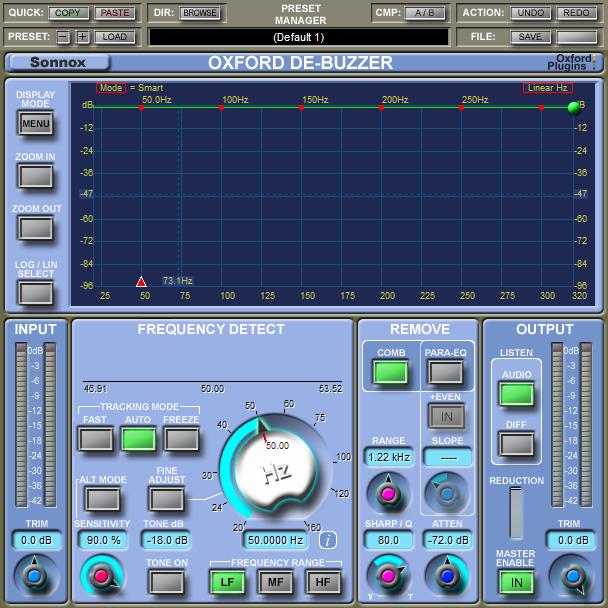The width and height of the screenshot is (608, 608).
Task: Click the Zoom In button
Action: click(36, 176)
